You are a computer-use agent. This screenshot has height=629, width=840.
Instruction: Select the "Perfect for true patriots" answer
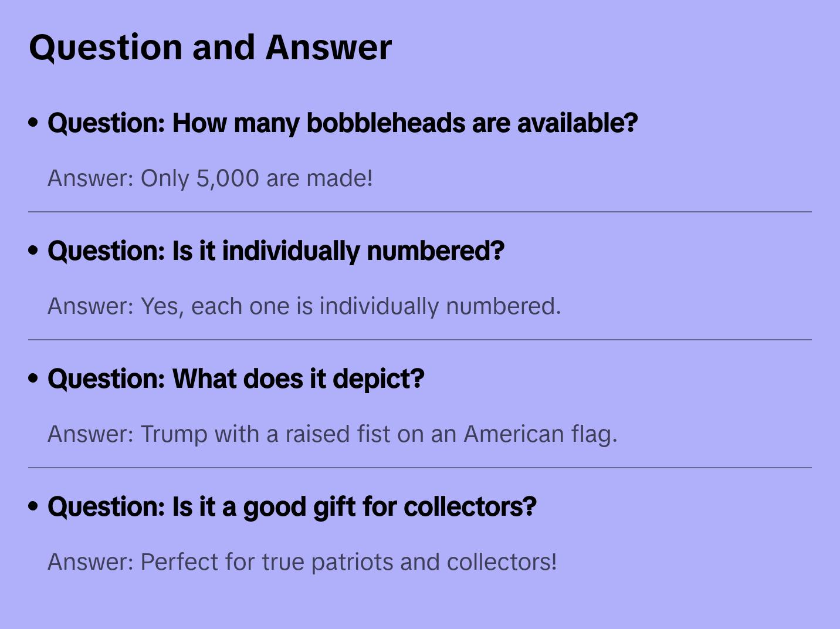[302, 562]
